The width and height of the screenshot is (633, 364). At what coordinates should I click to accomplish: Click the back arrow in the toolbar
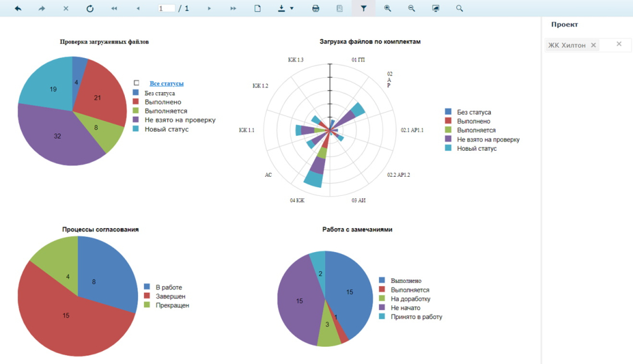[x=18, y=9]
